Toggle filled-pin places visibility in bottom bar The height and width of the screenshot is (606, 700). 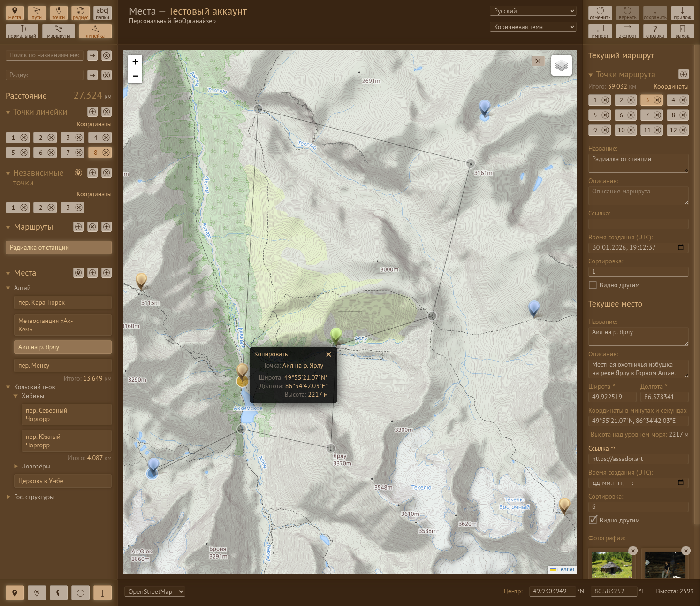pyautogui.click(x=15, y=593)
